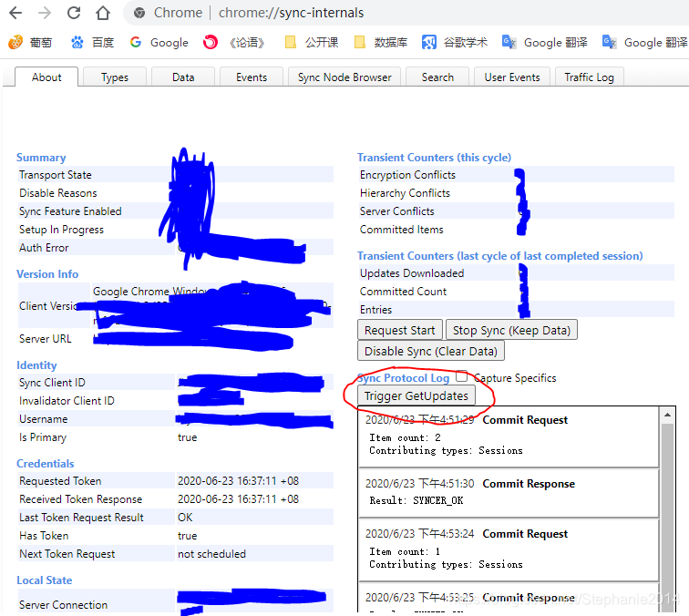The height and width of the screenshot is (616, 689).
Task: Open the 数据库 bookmark folder
Action: click(x=381, y=42)
